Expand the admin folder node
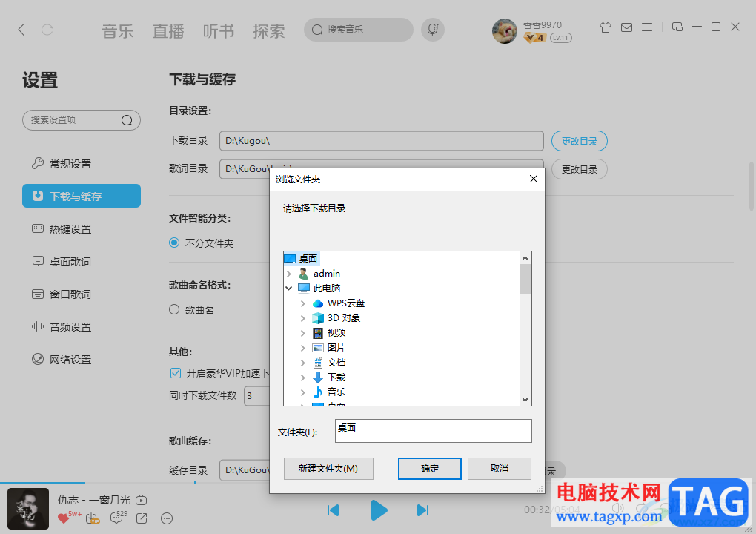Viewport: 756px width, 534px height. click(x=289, y=274)
